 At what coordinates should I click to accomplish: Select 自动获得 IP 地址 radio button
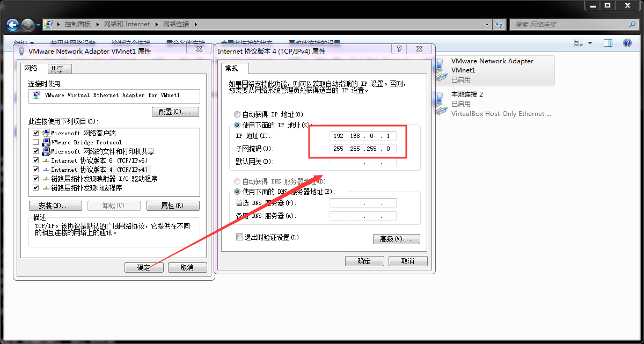click(237, 114)
